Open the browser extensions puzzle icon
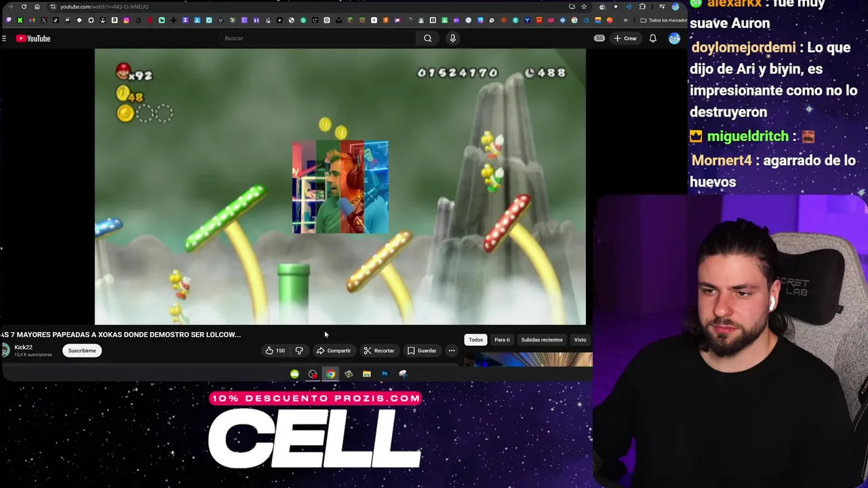Viewport: 868px width, 488px height. pos(642,7)
